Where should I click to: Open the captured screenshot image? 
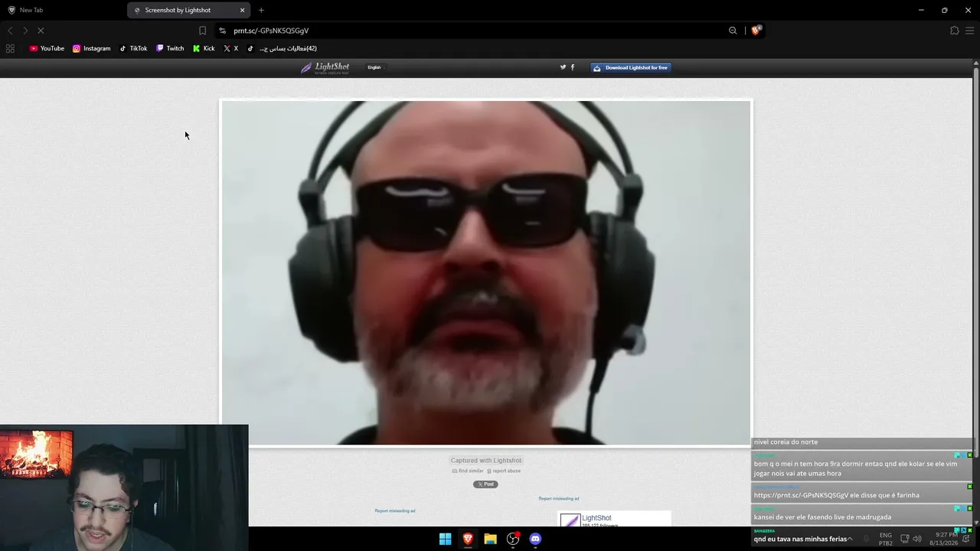pos(486,272)
